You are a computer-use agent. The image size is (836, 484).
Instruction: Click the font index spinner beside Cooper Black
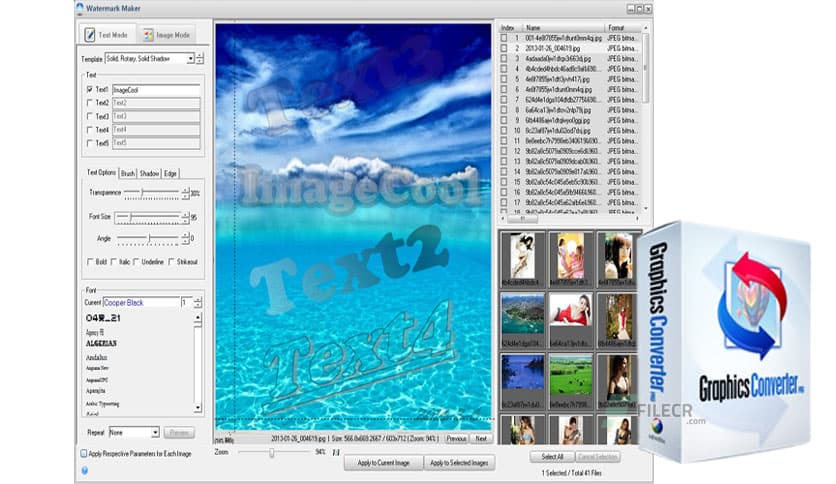tap(198, 302)
